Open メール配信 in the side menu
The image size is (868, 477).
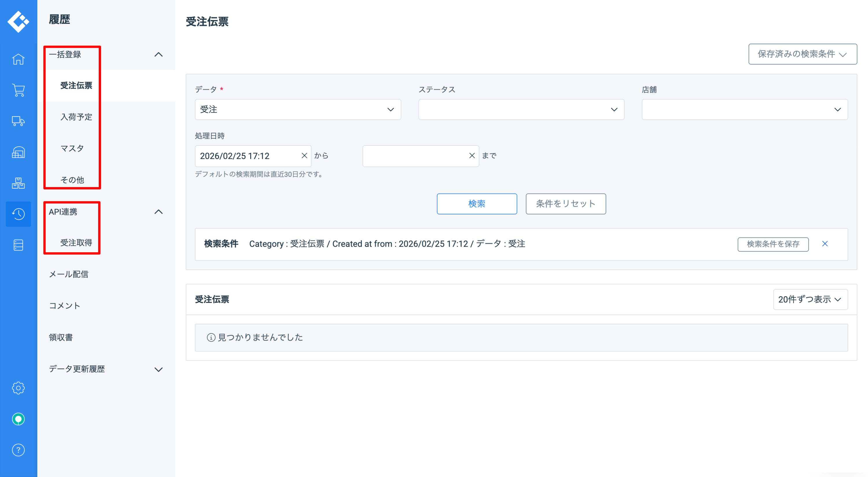click(69, 274)
